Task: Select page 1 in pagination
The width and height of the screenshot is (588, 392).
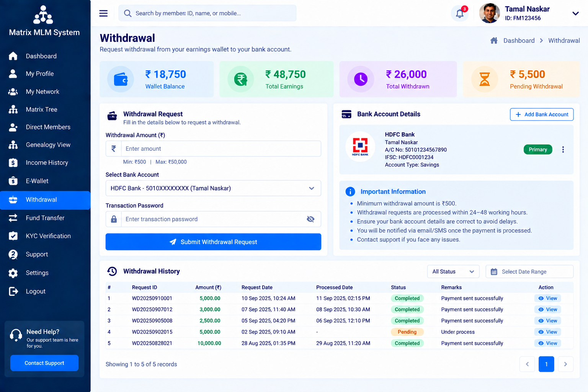Action: (x=546, y=364)
